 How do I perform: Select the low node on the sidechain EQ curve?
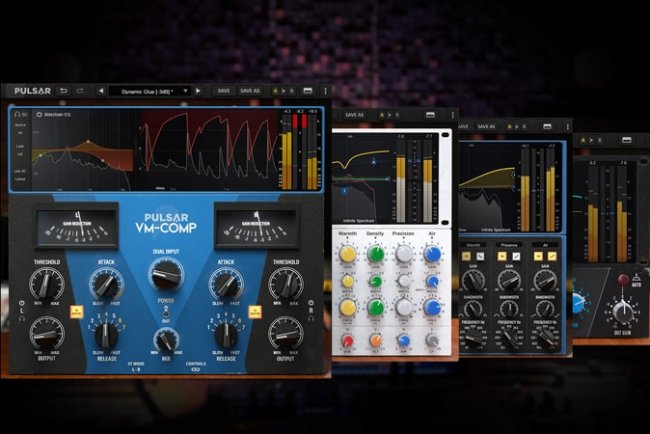[x=40, y=155]
